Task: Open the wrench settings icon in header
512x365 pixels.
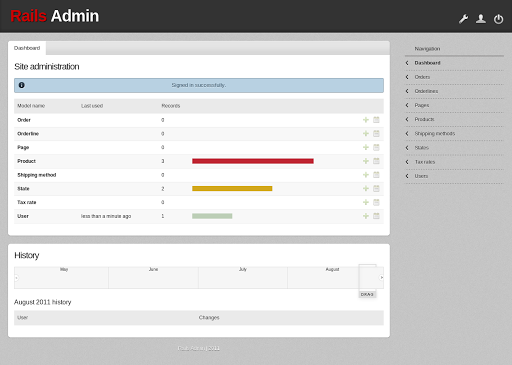Action: (x=463, y=19)
